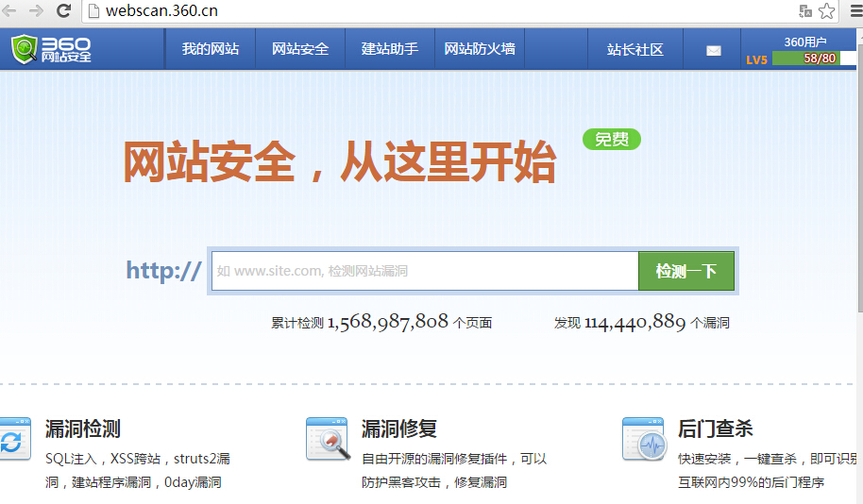Open 建站助手 menu item
The width and height of the screenshot is (863, 504).
pos(390,49)
